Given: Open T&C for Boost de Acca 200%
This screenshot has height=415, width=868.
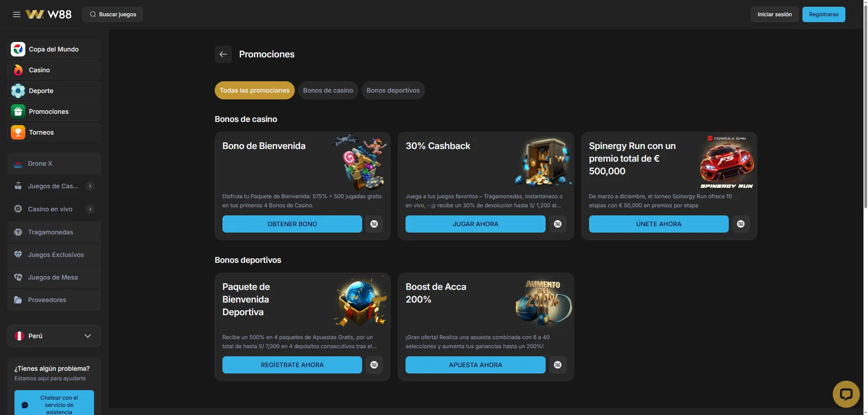Looking at the screenshot, I should tap(558, 365).
